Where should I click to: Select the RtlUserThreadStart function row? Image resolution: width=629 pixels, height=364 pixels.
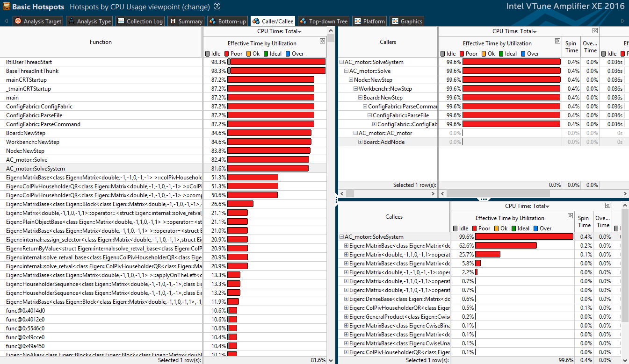click(101, 62)
